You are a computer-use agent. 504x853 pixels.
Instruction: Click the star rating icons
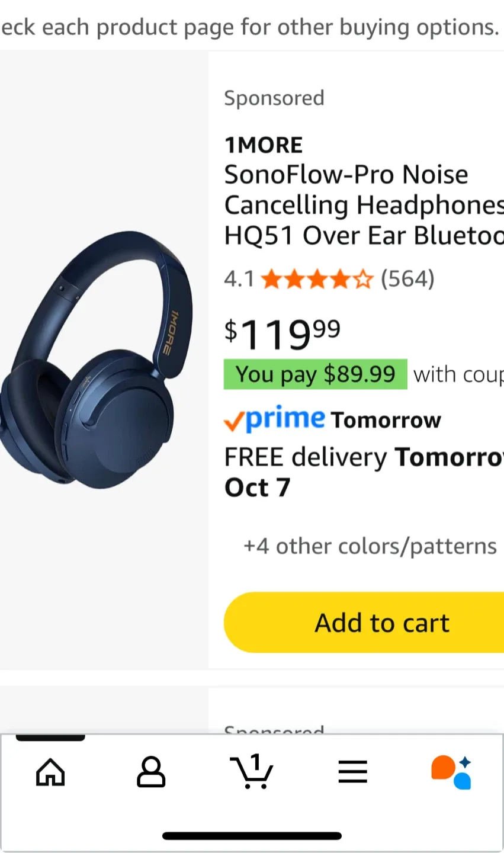pyautogui.click(x=317, y=278)
